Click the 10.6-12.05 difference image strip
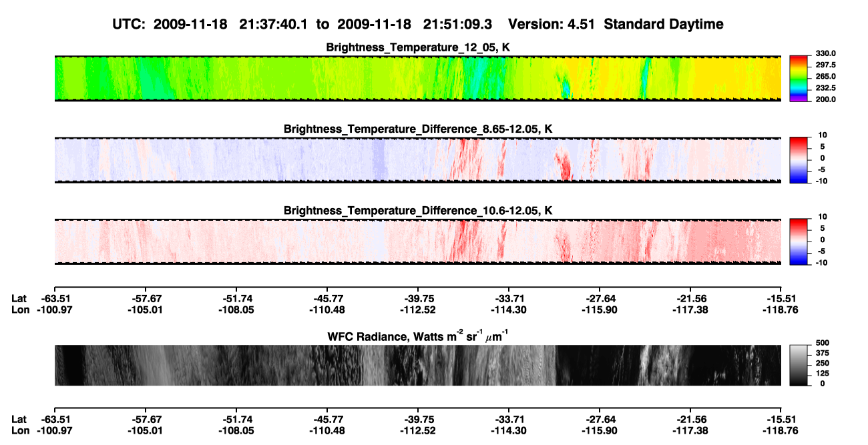This screenshot has height=445, width=868. pos(418,242)
